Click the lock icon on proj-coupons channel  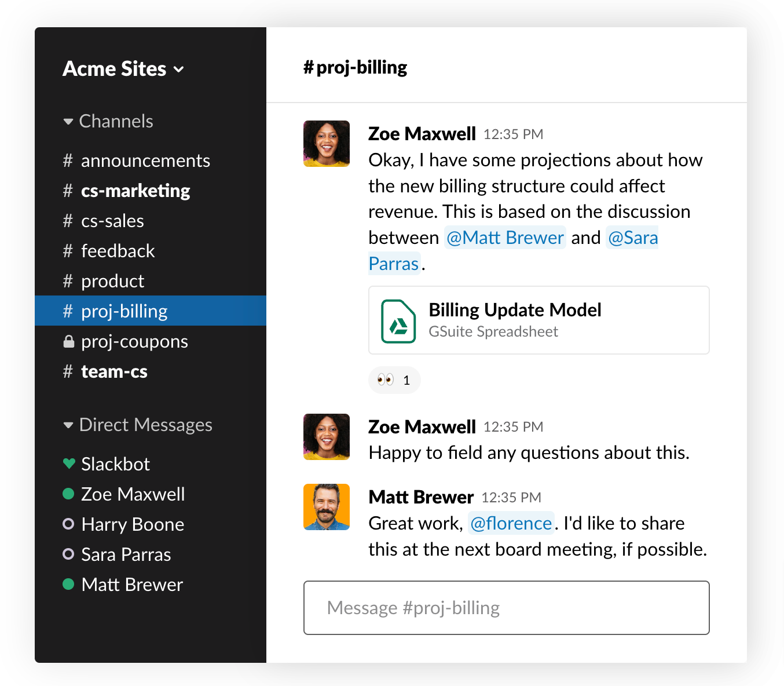pos(68,341)
